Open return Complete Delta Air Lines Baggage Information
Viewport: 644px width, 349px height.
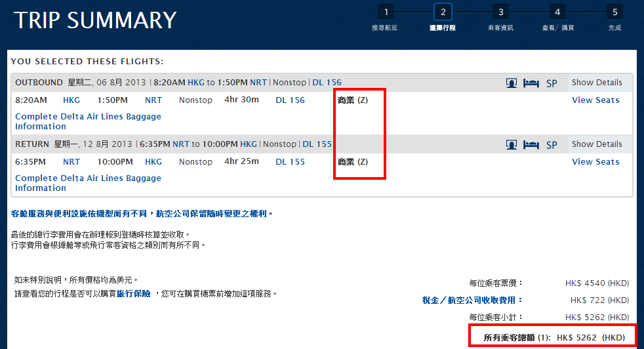click(88, 183)
